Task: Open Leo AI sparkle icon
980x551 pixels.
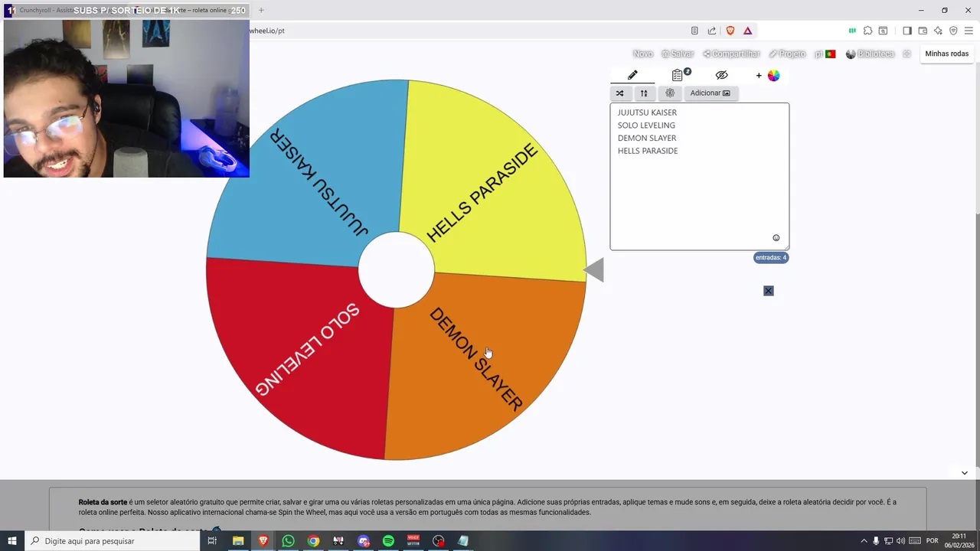Action: [x=938, y=31]
